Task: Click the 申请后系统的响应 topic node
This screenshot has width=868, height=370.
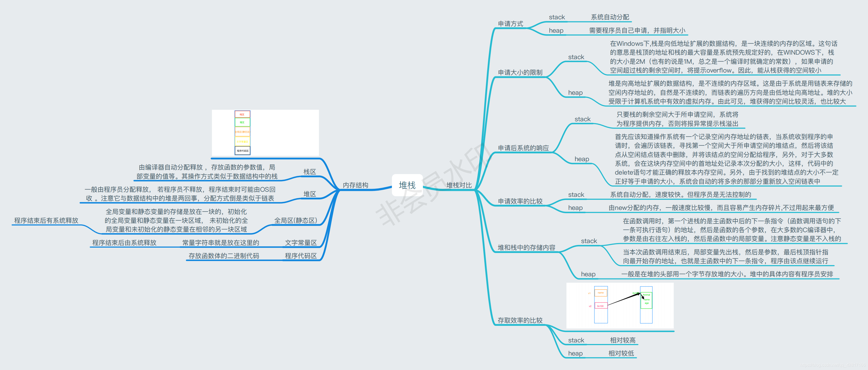Action: [523, 148]
